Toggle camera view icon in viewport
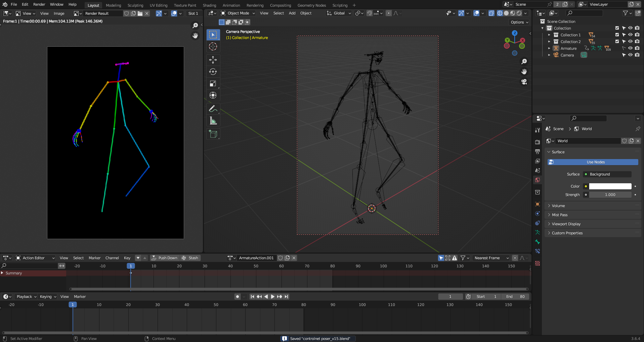 pyautogui.click(x=524, y=82)
